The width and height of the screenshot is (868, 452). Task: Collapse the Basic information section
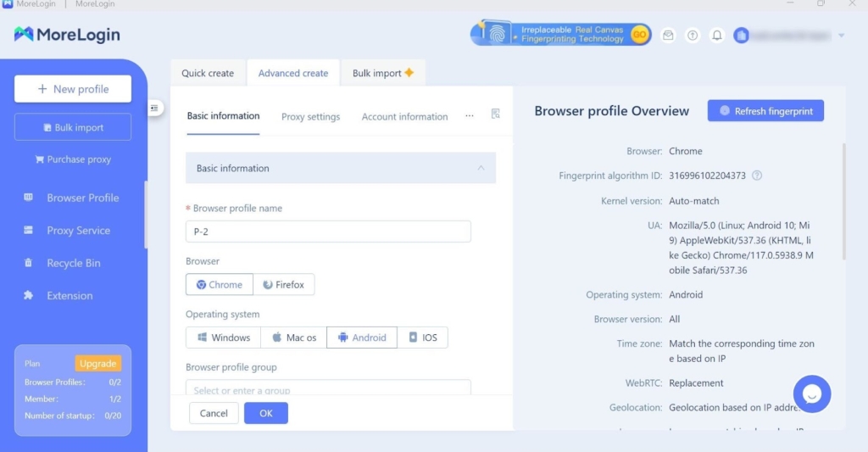(x=481, y=168)
